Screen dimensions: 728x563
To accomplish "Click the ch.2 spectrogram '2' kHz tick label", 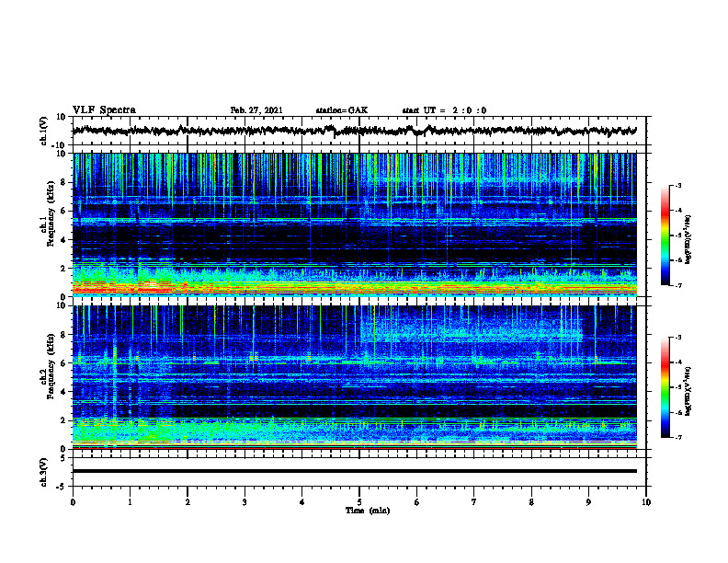I will pos(64,420).
